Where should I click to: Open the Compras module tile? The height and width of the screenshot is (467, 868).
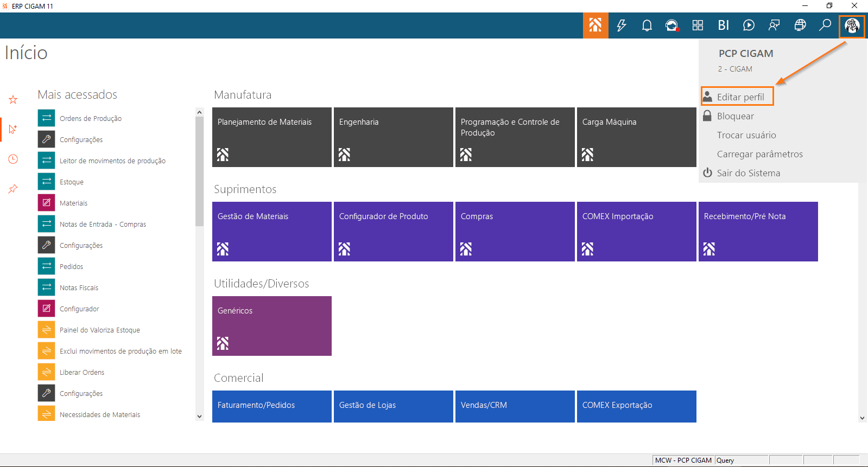click(x=515, y=231)
